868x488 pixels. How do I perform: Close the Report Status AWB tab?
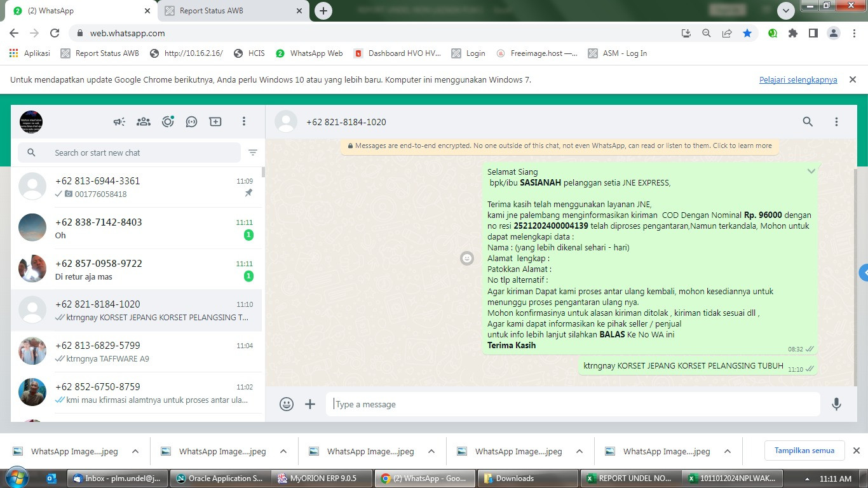coord(299,11)
